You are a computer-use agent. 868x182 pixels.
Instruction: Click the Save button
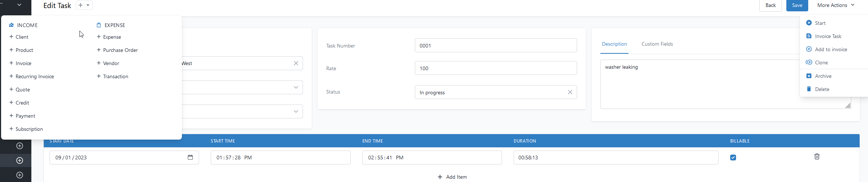pos(797,5)
